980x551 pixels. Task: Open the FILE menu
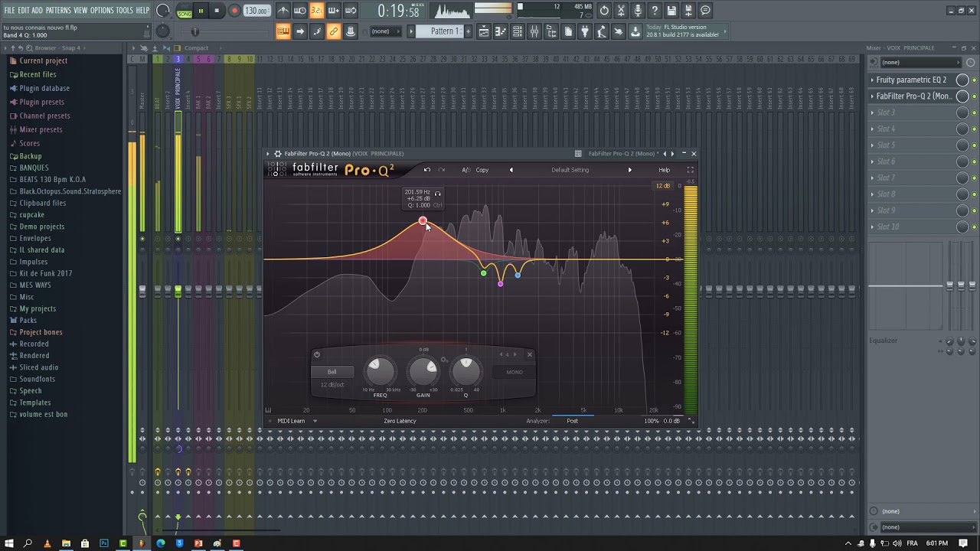point(9,10)
